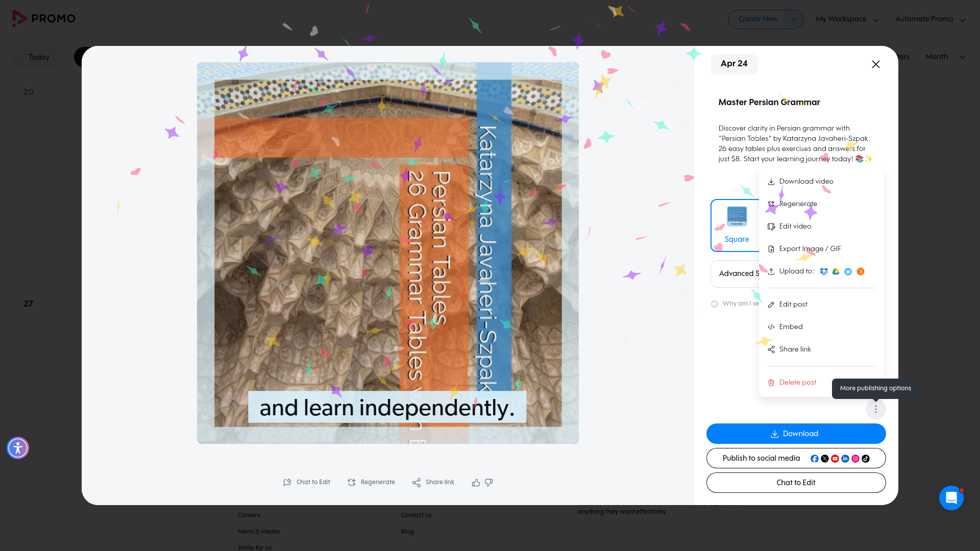The height and width of the screenshot is (551, 980).
Task: Select Delete post from the menu
Action: 797,382
